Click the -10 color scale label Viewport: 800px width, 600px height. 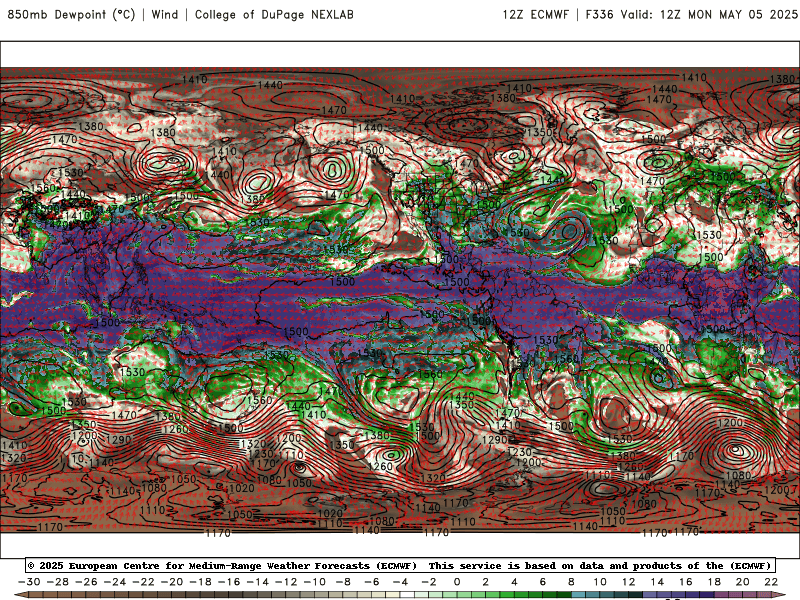(x=315, y=582)
